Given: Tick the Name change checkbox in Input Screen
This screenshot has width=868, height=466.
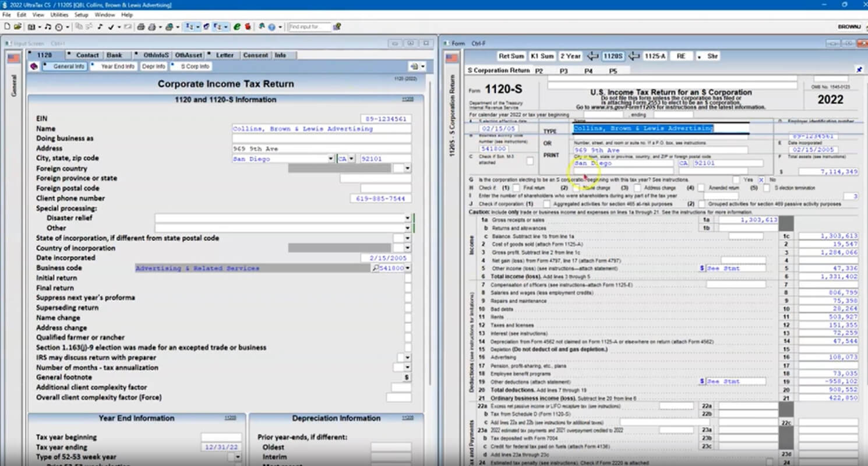Looking at the screenshot, I should tap(408, 317).
